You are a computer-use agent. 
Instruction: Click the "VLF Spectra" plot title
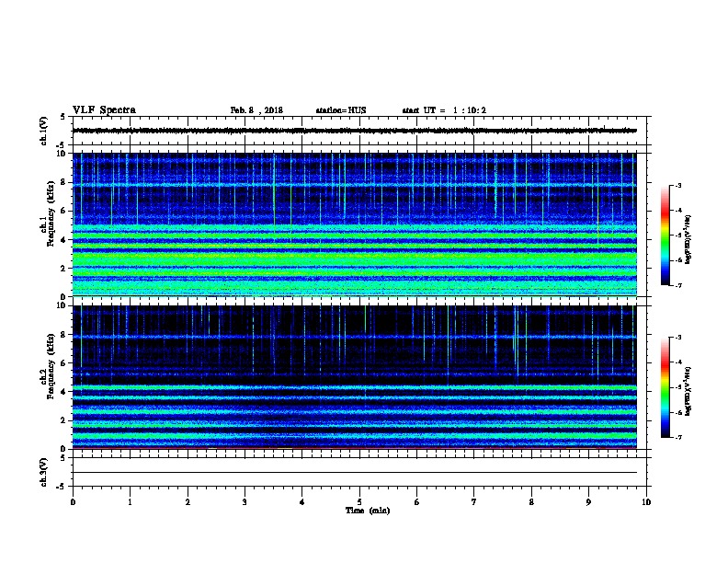tap(104, 110)
